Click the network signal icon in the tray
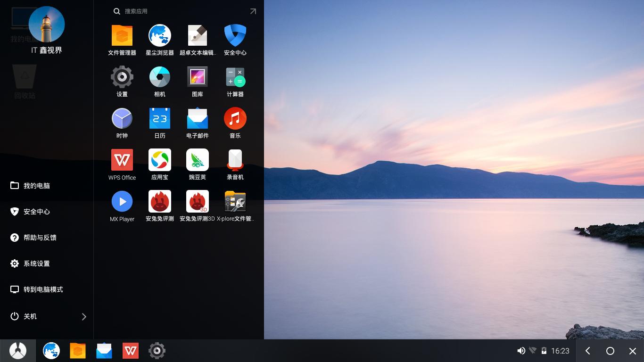Screen dimensions: 644x362 tap(533, 351)
